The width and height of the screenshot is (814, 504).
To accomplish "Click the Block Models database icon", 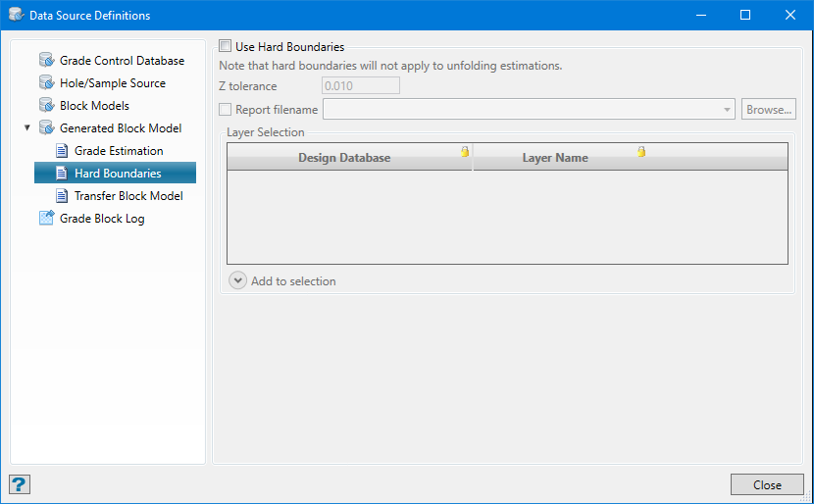I will [46, 106].
